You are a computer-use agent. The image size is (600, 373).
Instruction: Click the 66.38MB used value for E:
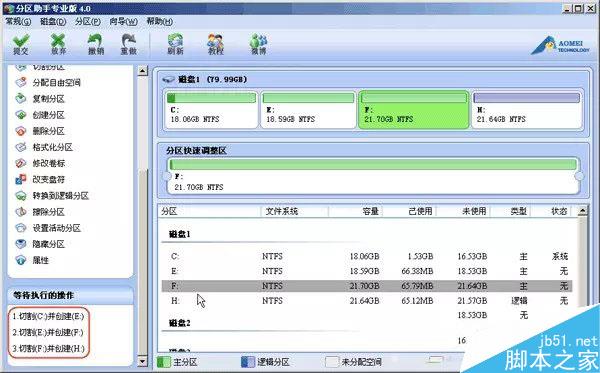(417, 271)
